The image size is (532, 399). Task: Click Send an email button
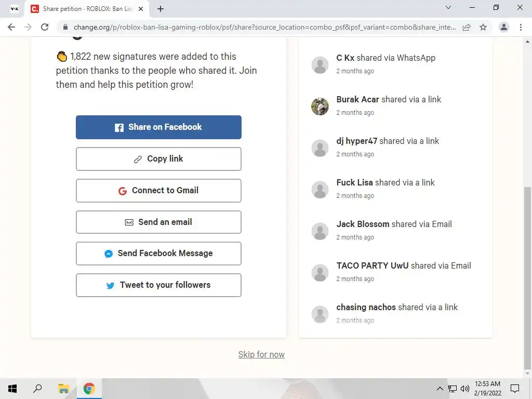click(x=158, y=222)
